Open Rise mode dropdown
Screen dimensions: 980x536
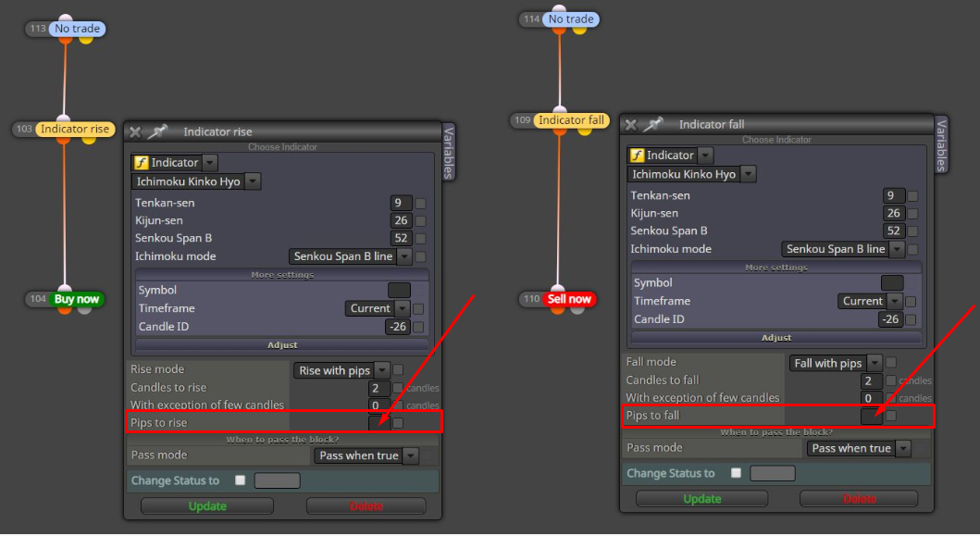[x=382, y=370]
